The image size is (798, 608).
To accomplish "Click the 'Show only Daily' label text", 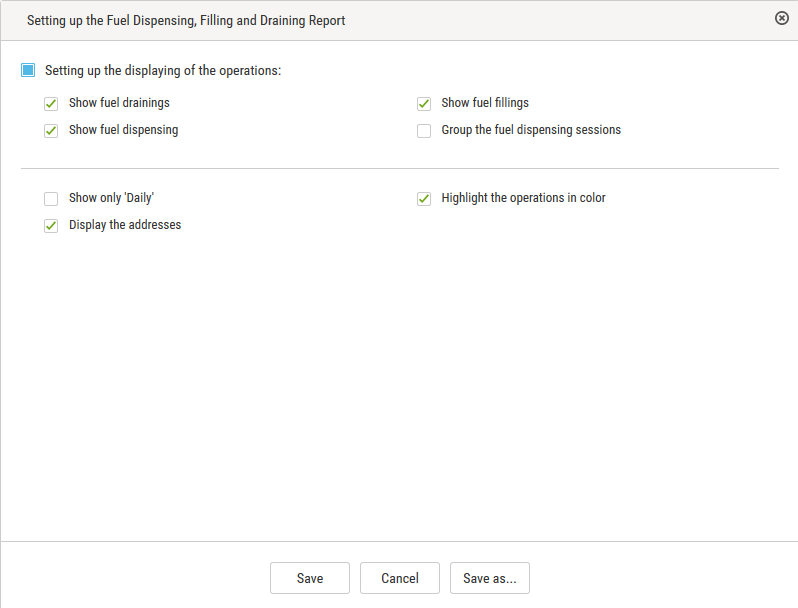I will [111, 198].
